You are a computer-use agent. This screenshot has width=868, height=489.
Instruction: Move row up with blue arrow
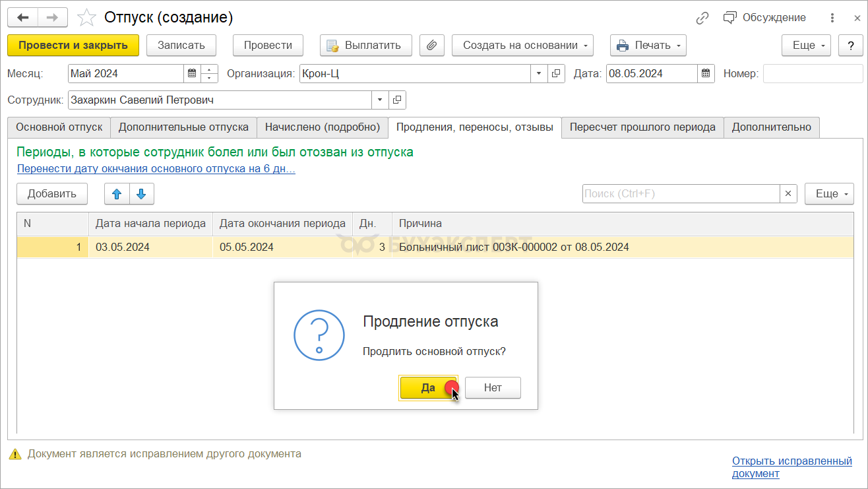click(117, 194)
